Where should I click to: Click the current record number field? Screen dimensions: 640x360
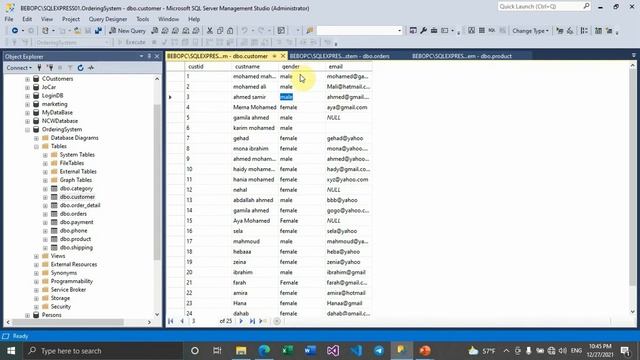click(x=203, y=321)
